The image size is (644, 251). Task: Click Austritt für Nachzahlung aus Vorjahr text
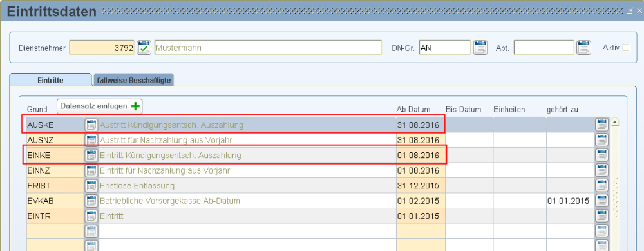[x=166, y=140]
